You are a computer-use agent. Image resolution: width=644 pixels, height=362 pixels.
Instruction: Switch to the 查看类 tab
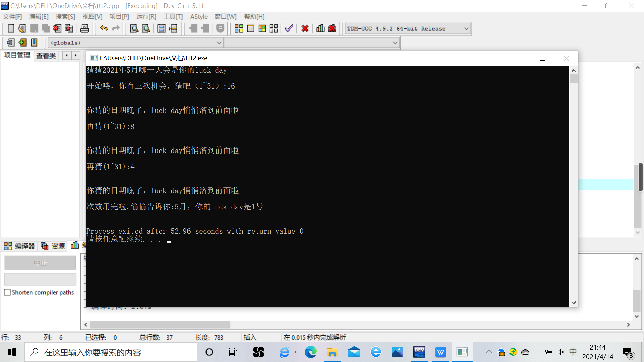point(46,56)
